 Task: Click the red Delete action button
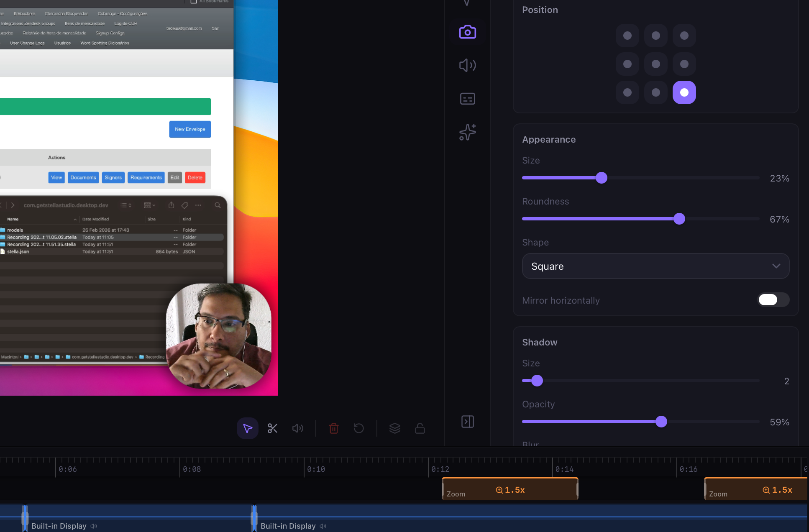[x=195, y=177]
